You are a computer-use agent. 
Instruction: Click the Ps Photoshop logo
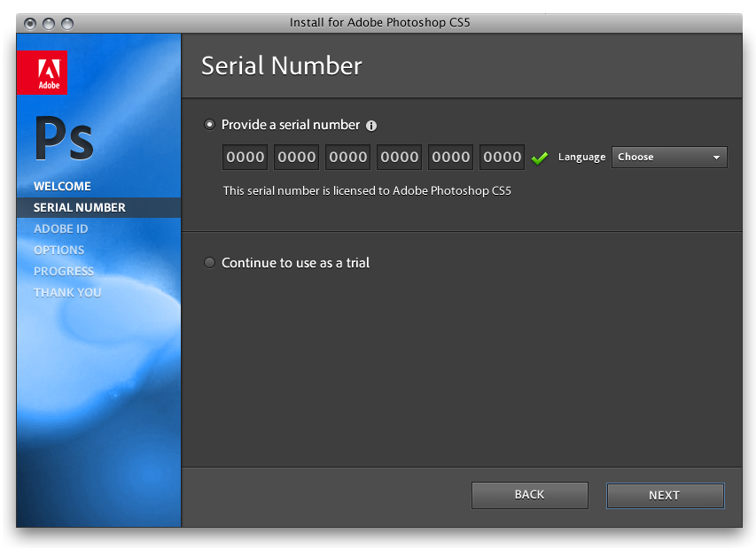pyautogui.click(x=64, y=138)
